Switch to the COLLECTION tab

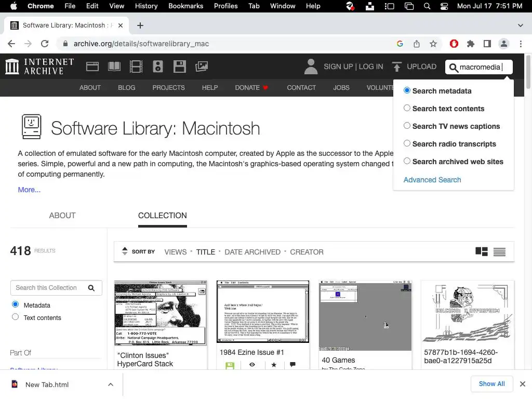[163, 216]
